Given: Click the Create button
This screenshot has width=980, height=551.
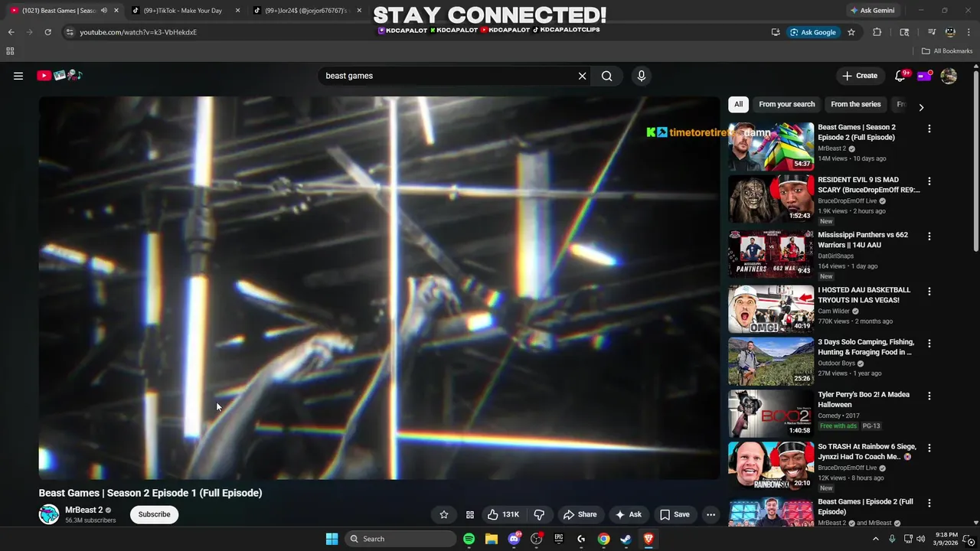Looking at the screenshot, I should tap(860, 76).
